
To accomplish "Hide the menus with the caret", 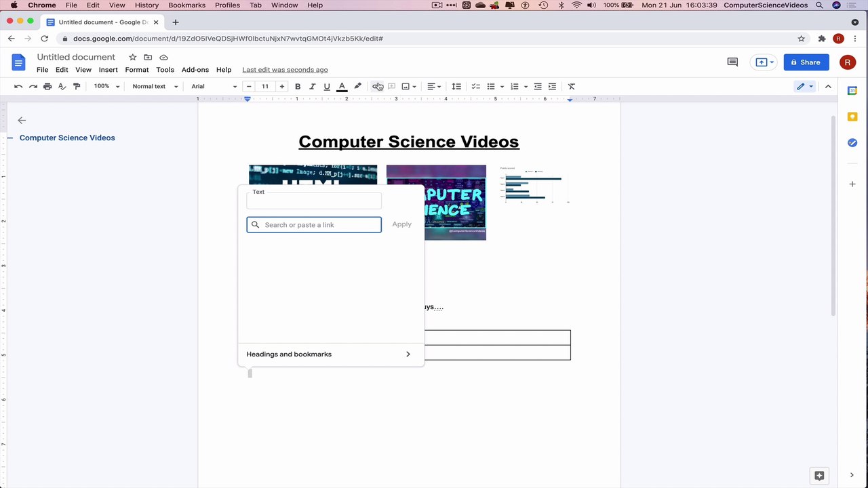I will [828, 86].
